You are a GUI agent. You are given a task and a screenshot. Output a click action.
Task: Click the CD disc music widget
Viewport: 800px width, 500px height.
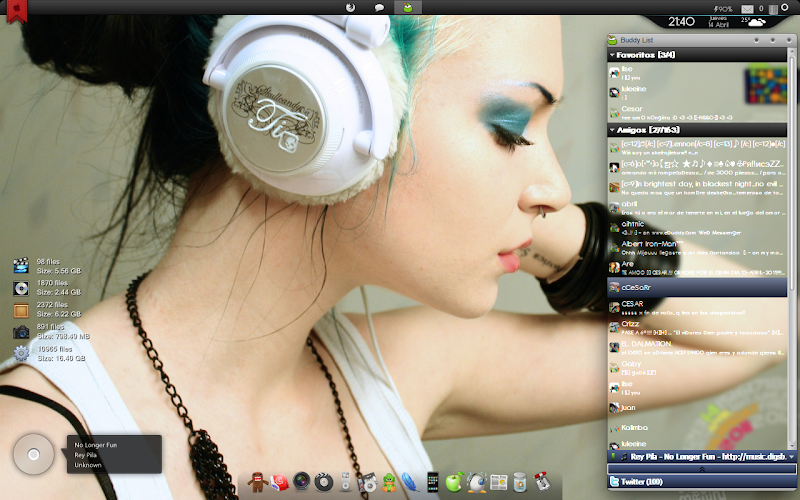tap(34, 454)
